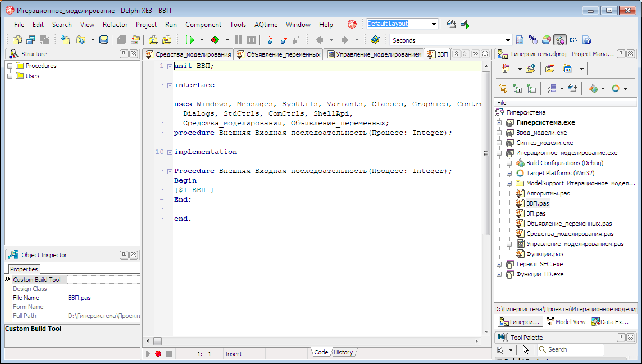Click the horizontal scrollbar thumb of editor

(x=157, y=341)
